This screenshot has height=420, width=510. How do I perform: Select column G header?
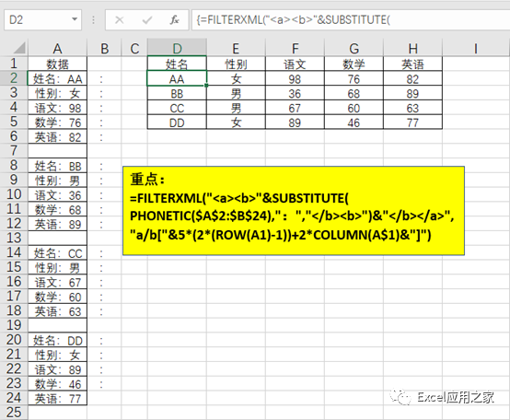click(x=354, y=48)
